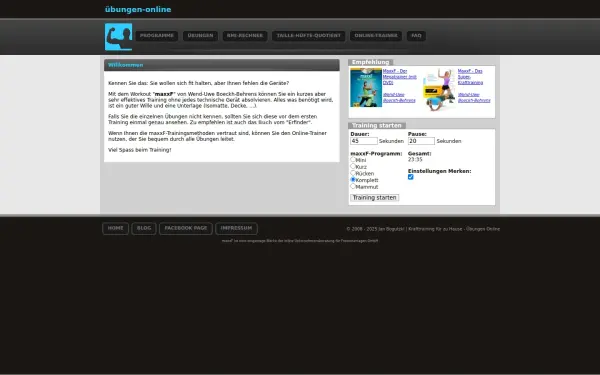This screenshot has width=600, height=375.
Task: Click the Training starten button
Action: [375, 197]
